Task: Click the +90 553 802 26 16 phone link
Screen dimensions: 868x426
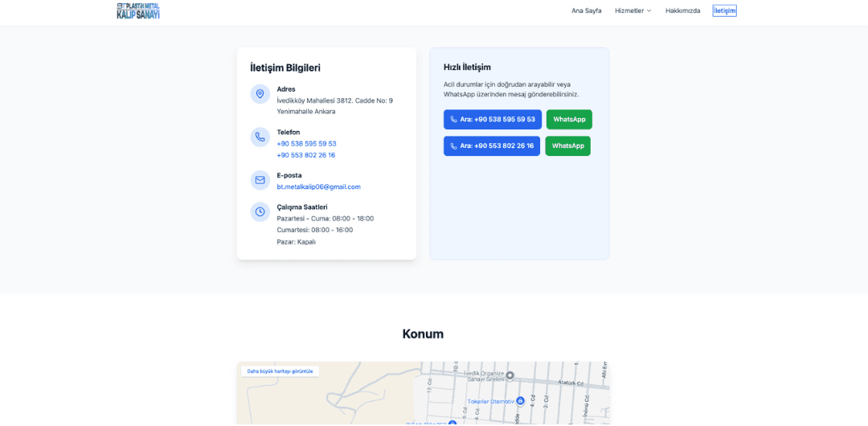Action: [305, 155]
